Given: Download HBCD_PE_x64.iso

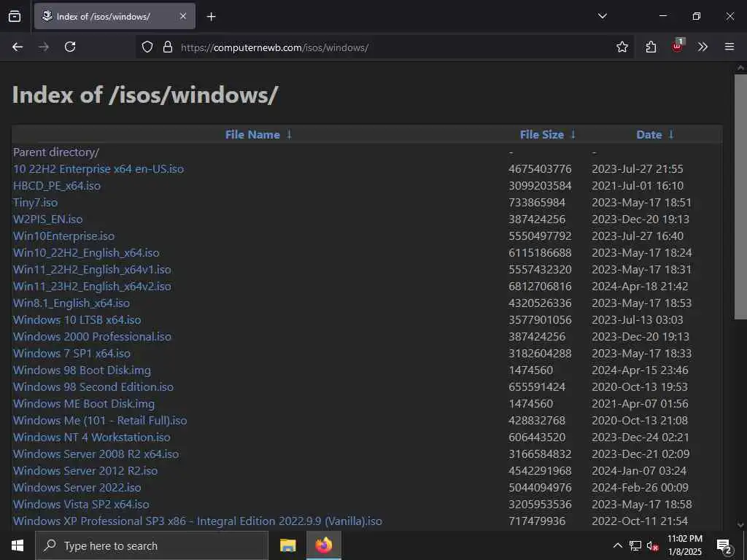Looking at the screenshot, I should [x=57, y=186].
